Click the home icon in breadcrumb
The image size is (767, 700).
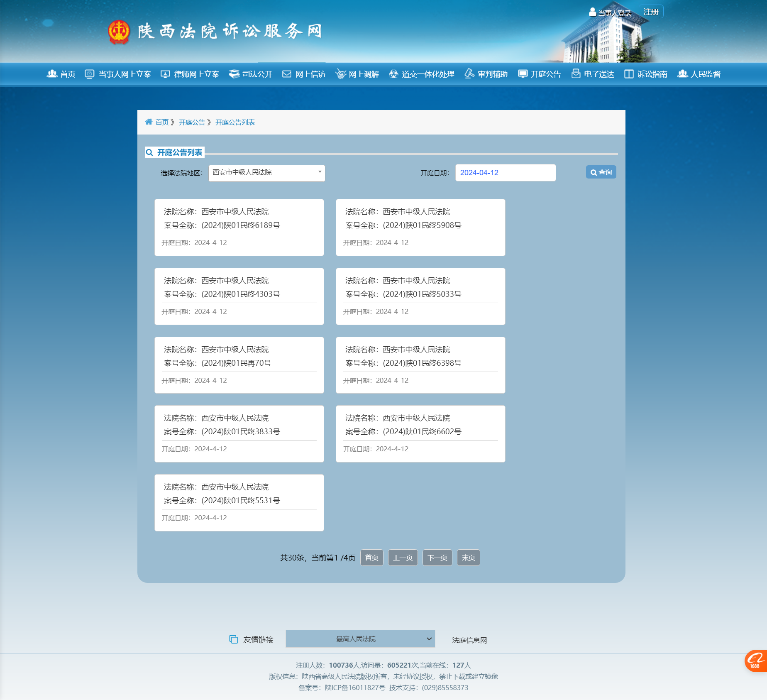tap(149, 122)
